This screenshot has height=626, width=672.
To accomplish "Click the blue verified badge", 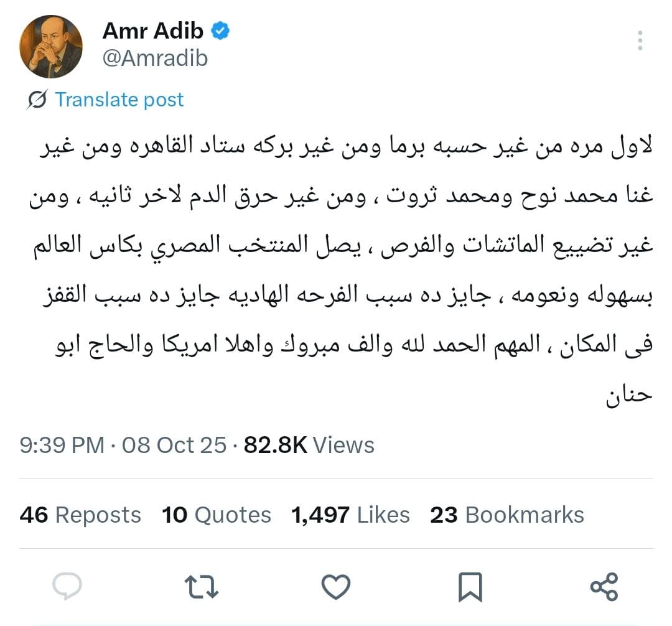I will pos(220,30).
